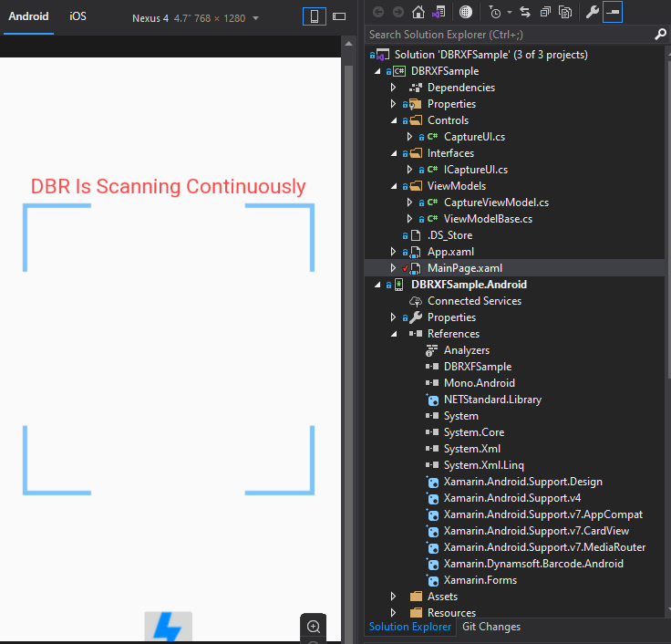Viewport: 671px width, 644px height.
Task: Click the Forward navigation arrow in Solution Explorer
Action: [x=398, y=12]
